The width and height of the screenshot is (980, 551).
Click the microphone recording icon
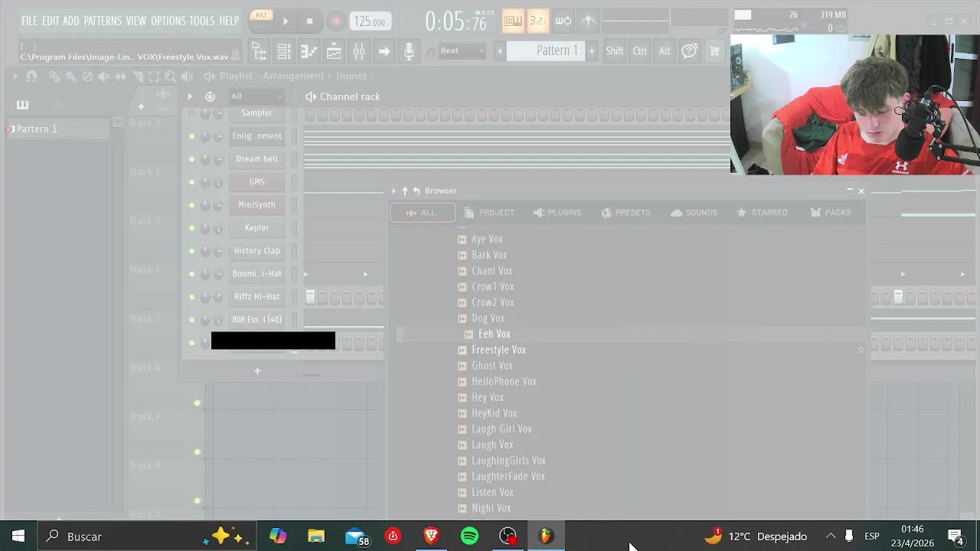pyautogui.click(x=409, y=51)
